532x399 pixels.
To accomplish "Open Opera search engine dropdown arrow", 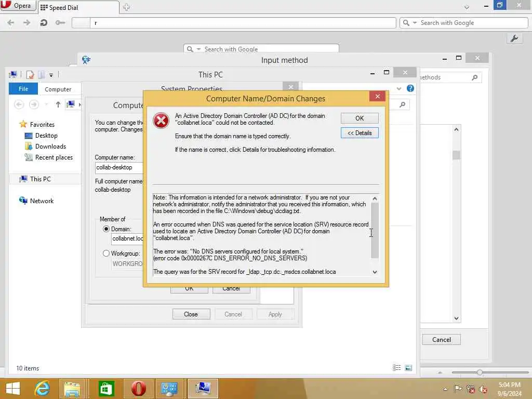I will 415,23.
